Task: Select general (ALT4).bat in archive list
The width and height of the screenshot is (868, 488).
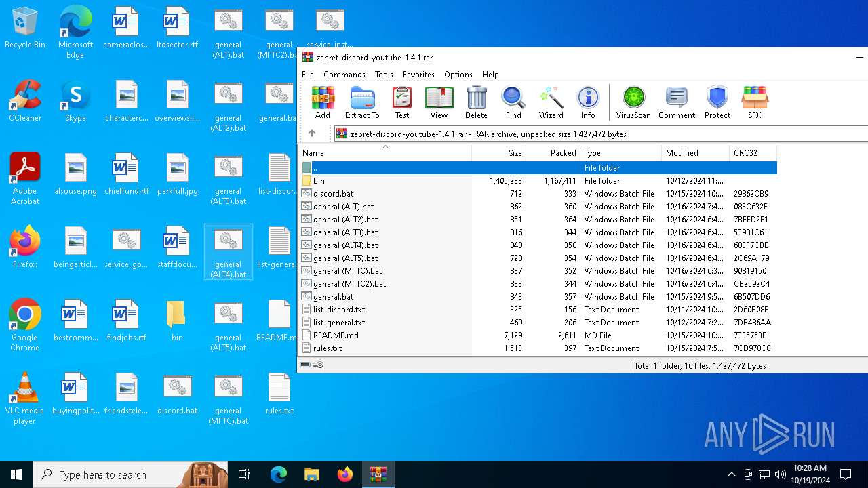Action: click(x=538, y=245)
